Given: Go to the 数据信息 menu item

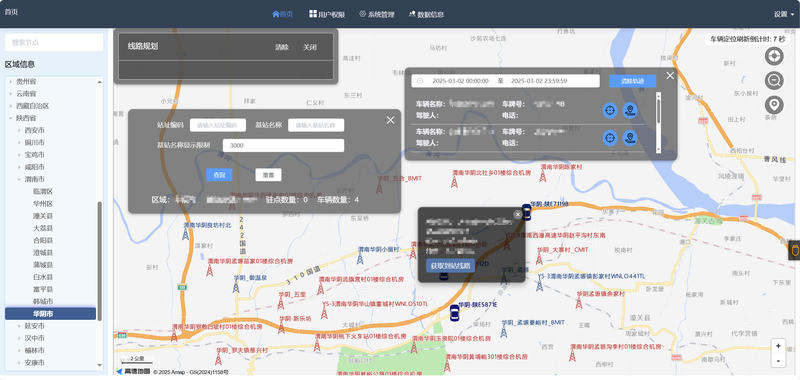Looking at the screenshot, I should [x=426, y=14].
